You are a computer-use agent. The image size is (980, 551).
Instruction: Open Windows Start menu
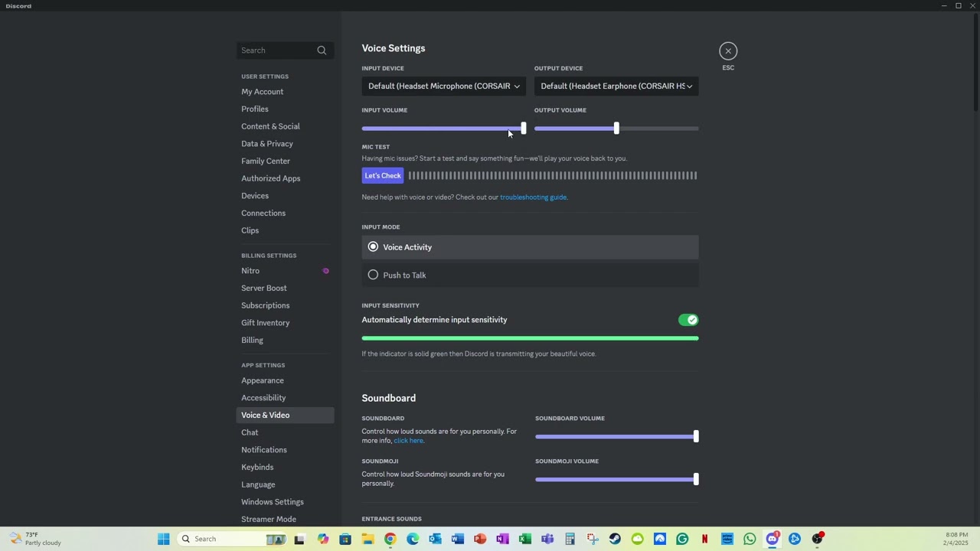coord(163,539)
